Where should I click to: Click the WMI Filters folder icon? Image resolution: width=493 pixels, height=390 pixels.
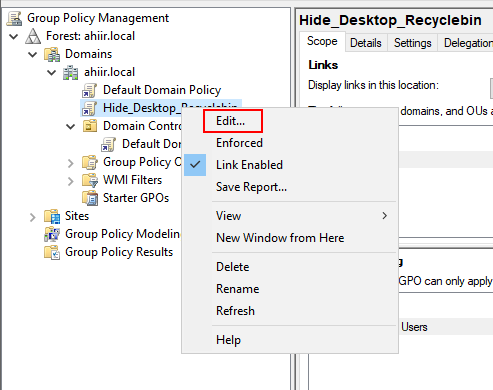(90, 180)
